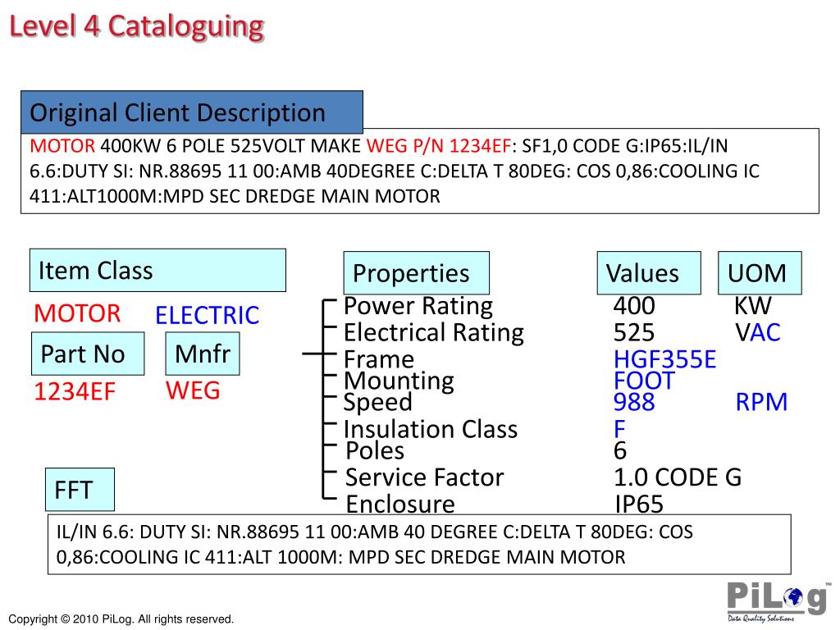Click the part number '1234EF'
This screenshot has height=630, width=840.
point(75,391)
